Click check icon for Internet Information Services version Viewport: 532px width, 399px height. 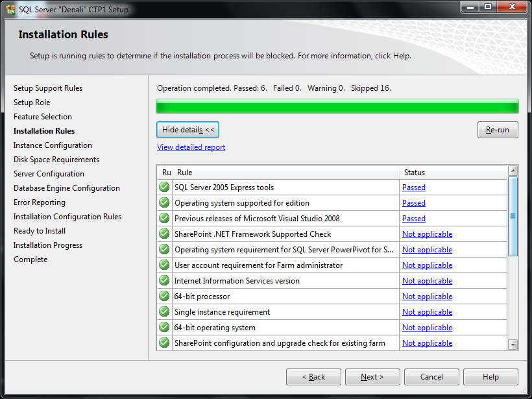164,280
